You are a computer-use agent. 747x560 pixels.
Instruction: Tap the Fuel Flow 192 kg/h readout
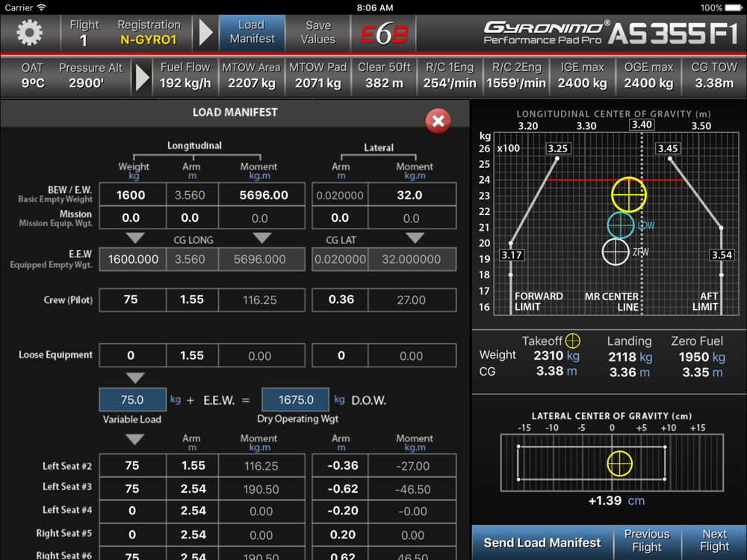(185, 75)
